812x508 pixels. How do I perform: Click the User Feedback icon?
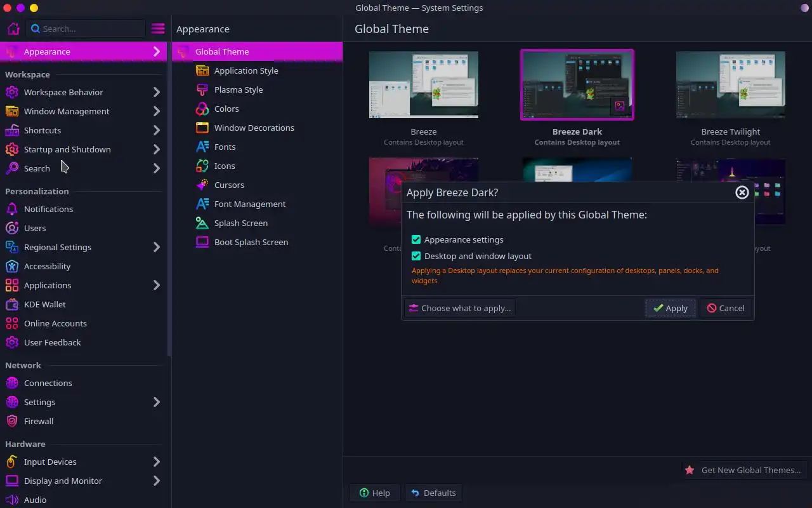click(12, 342)
